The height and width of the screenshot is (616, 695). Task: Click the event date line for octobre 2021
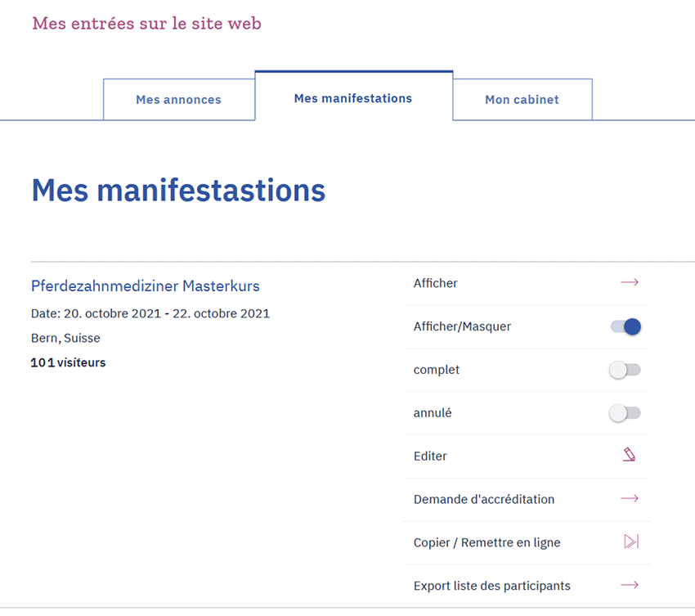pyautogui.click(x=150, y=313)
